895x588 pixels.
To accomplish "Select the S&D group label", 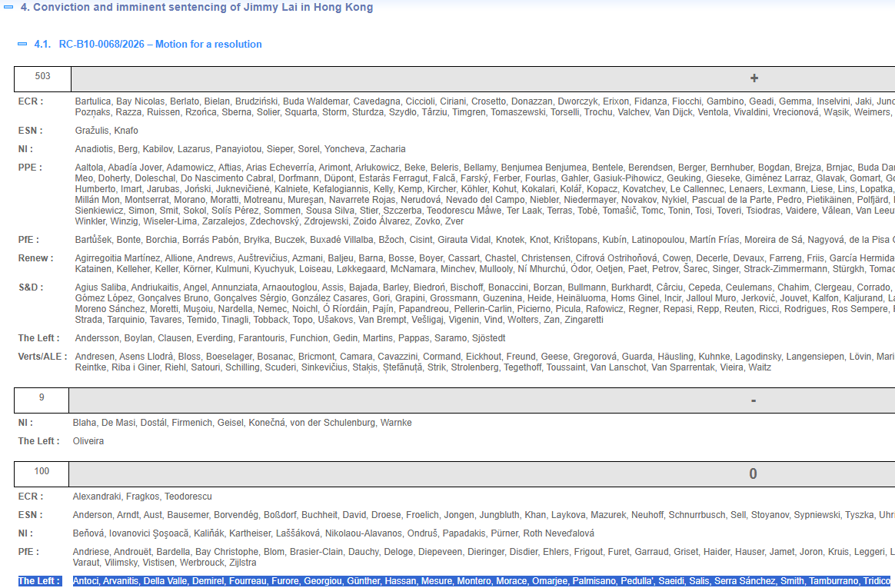I will click(31, 287).
